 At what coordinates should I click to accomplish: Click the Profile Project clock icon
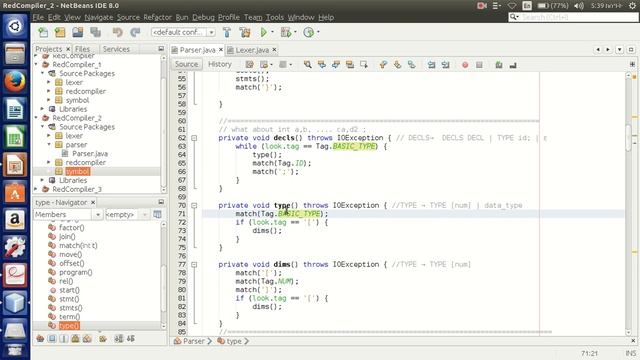(309, 32)
